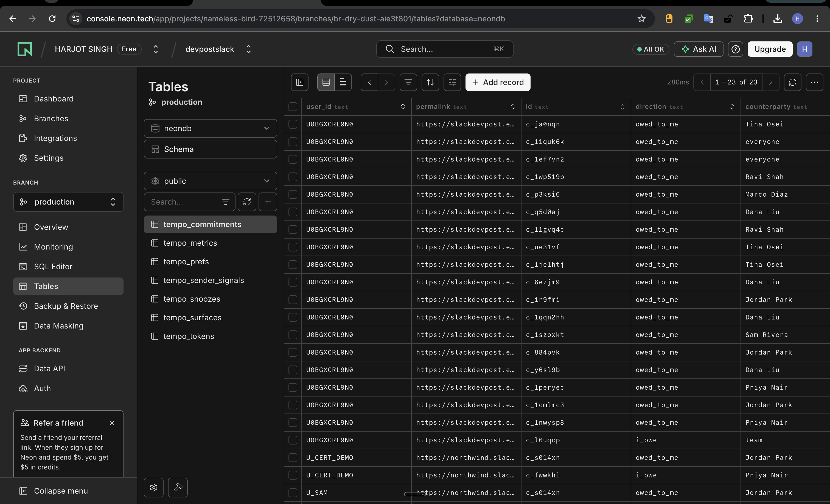The width and height of the screenshot is (830, 504).
Task: Open the filters icon in toolbar
Action: pos(408,82)
